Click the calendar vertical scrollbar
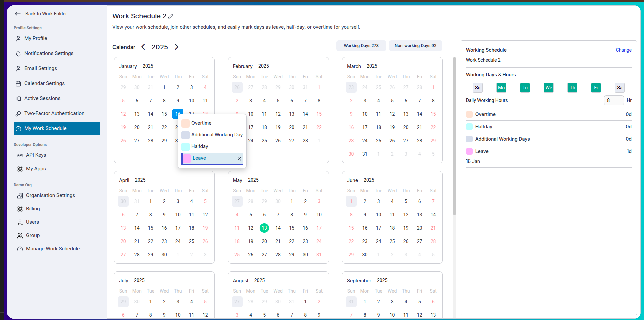This screenshot has width=644, height=320. click(x=454, y=136)
